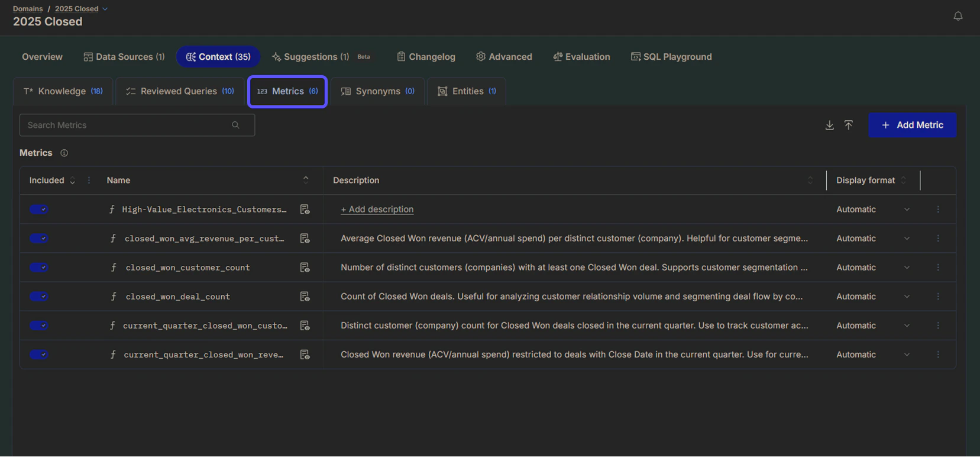Open row menu for current_quarter_closed_won_reve
This screenshot has width=980, height=457.
click(938, 354)
